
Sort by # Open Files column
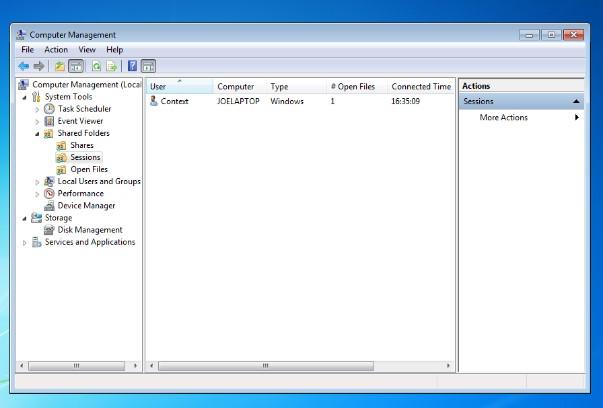point(357,87)
